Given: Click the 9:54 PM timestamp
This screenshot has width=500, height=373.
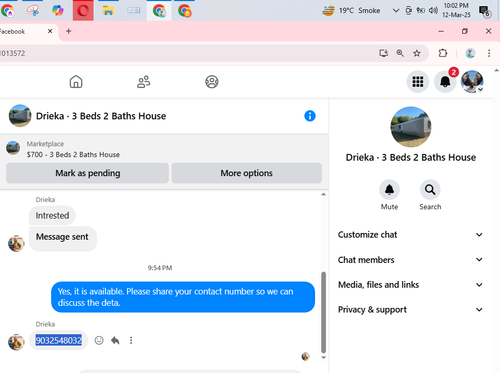Looking at the screenshot, I should 160,268.
